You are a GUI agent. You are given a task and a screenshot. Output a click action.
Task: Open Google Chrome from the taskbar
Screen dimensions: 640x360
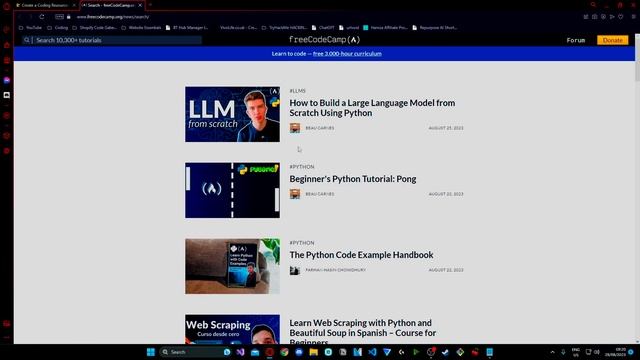pos(284,352)
